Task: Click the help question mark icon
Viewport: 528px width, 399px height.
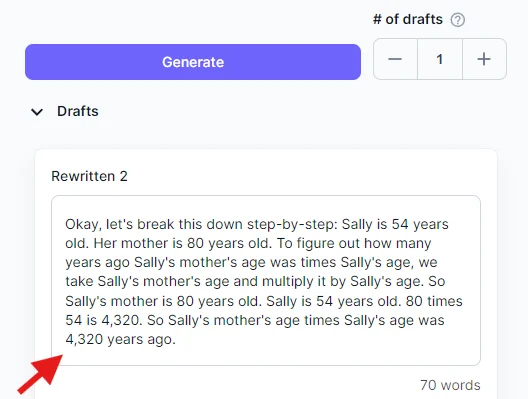Action: click(458, 20)
